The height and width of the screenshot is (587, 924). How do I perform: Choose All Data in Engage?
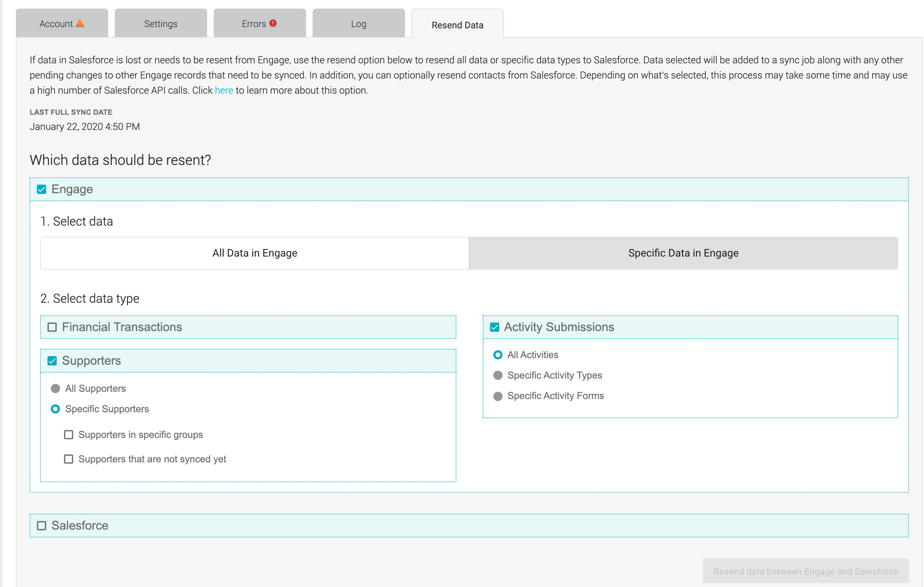tap(255, 253)
